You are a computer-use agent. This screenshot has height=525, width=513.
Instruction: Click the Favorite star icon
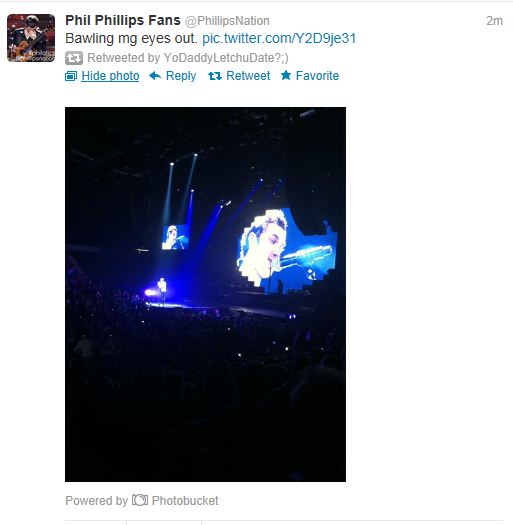[x=286, y=75]
